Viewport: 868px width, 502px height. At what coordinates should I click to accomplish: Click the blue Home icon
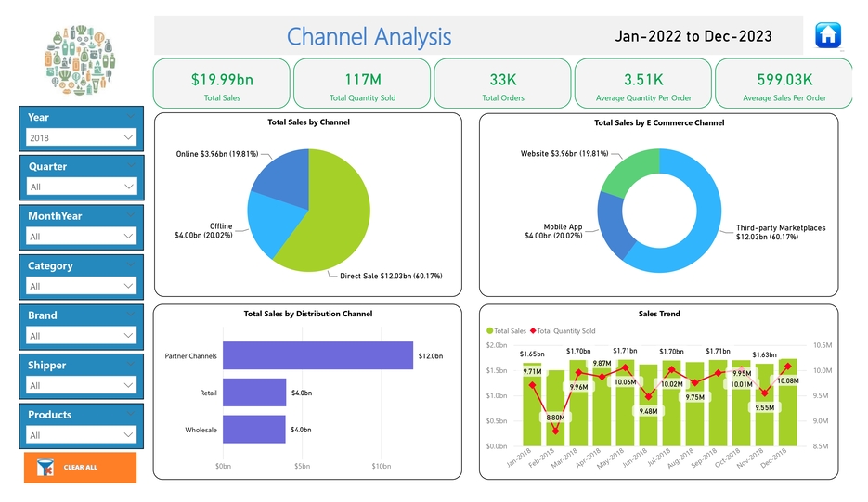pyautogui.click(x=827, y=35)
